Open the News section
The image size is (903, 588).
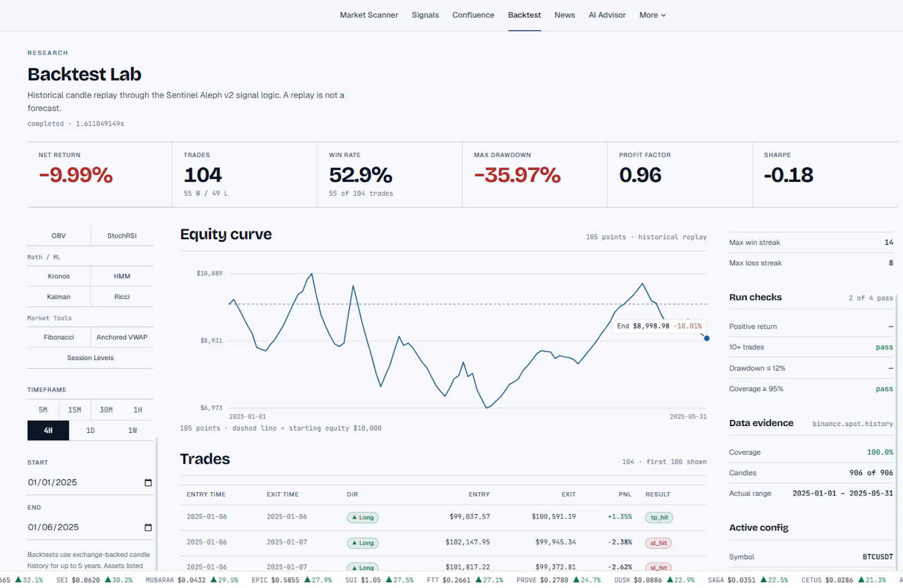pyautogui.click(x=564, y=15)
